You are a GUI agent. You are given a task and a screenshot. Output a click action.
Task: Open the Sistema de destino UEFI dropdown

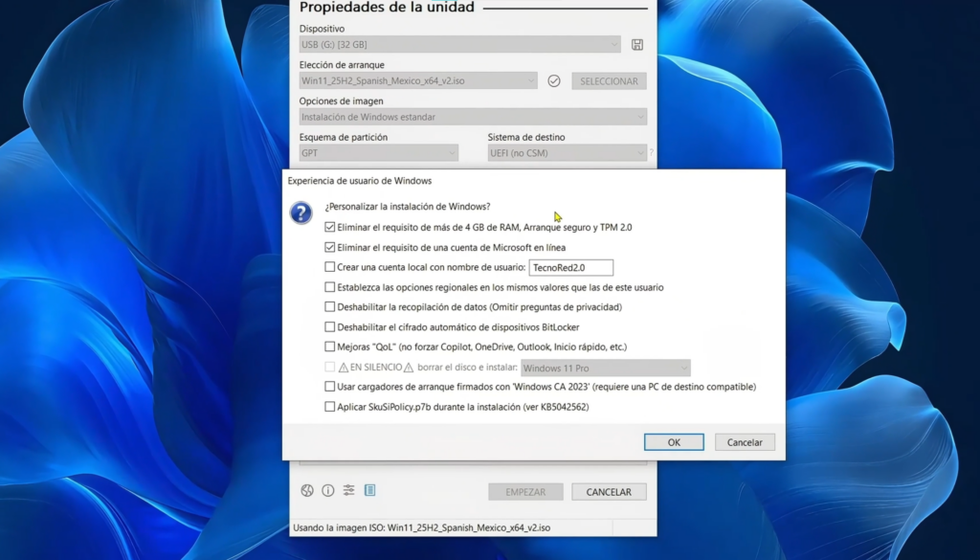point(567,153)
